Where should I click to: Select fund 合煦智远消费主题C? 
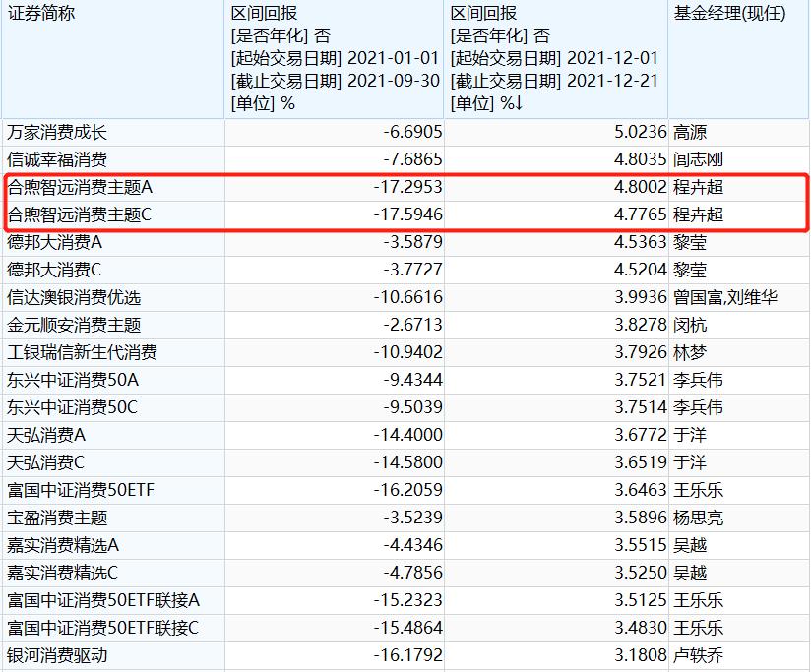[79, 214]
